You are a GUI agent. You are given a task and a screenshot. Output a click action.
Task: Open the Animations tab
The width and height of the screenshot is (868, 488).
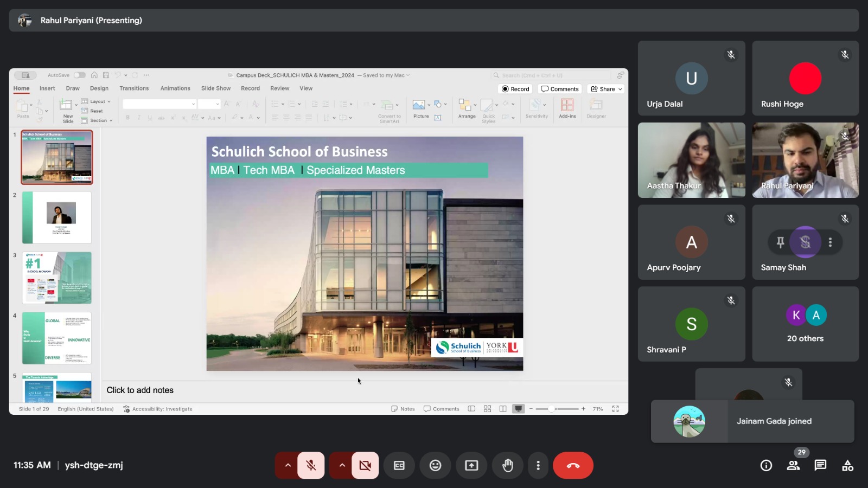(175, 88)
